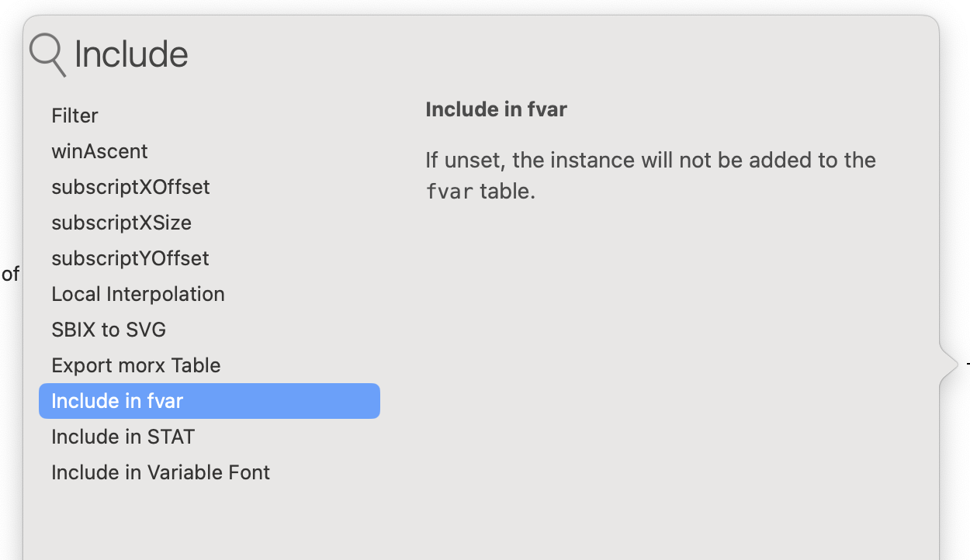Image resolution: width=970 pixels, height=560 pixels.
Task: Pick Export morx Table entry
Action: [136, 365]
